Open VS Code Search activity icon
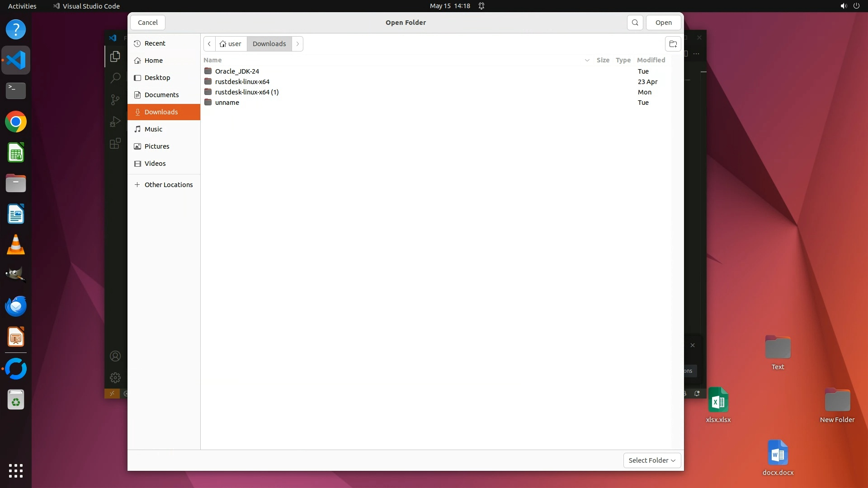 point(115,78)
